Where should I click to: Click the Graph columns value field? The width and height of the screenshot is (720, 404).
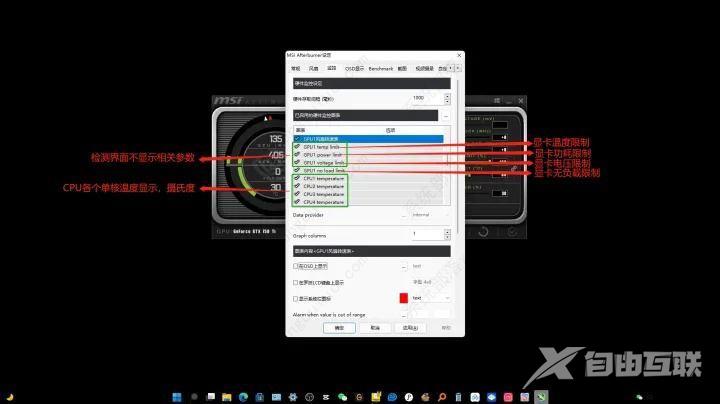coord(428,235)
